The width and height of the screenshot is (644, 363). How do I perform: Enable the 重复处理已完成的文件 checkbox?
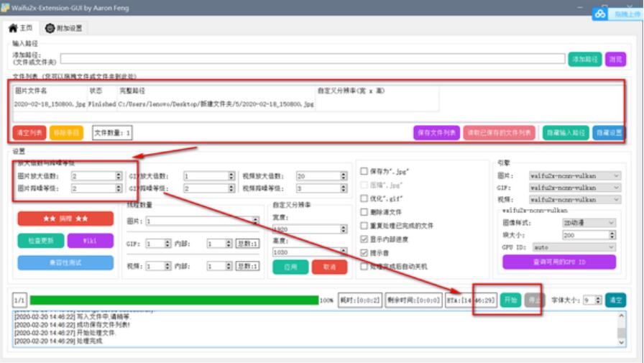pos(364,226)
